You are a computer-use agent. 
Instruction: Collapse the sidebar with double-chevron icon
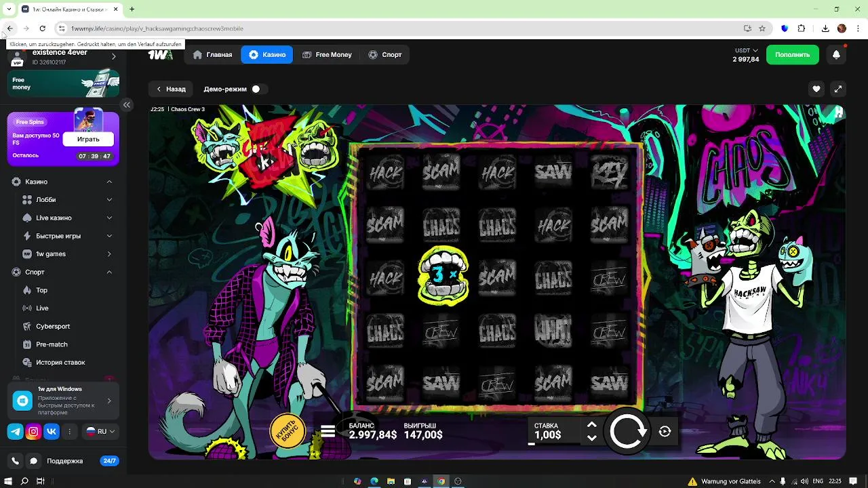(127, 104)
